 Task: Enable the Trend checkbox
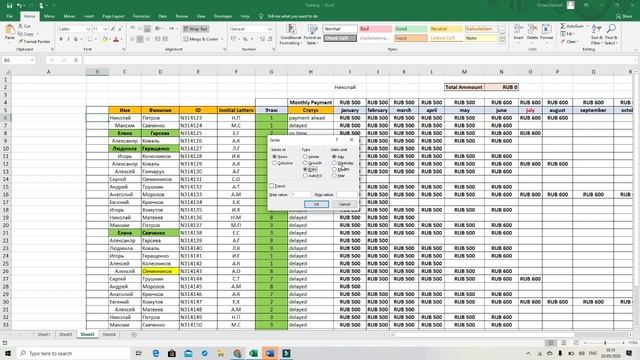[272, 186]
